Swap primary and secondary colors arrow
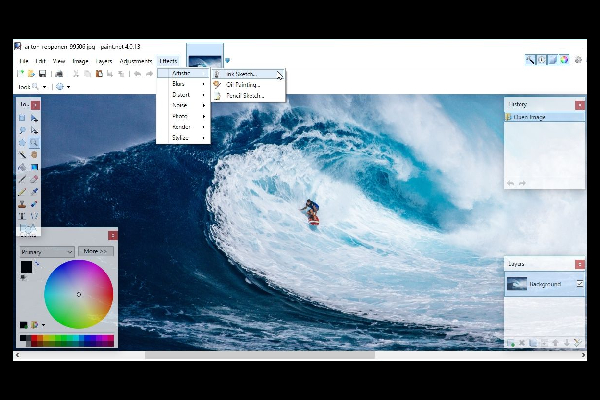Screen dimensions: 600x400 click(x=37, y=264)
